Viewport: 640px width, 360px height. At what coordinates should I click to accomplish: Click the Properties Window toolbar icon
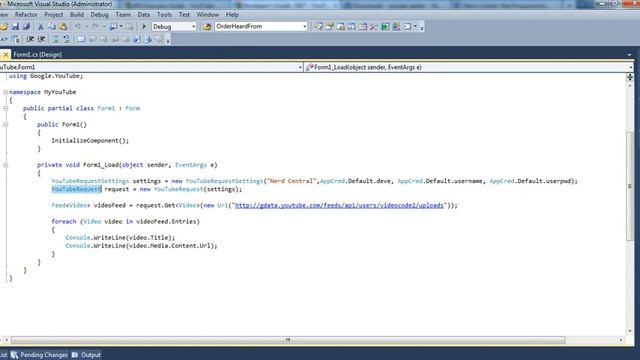point(329,27)
